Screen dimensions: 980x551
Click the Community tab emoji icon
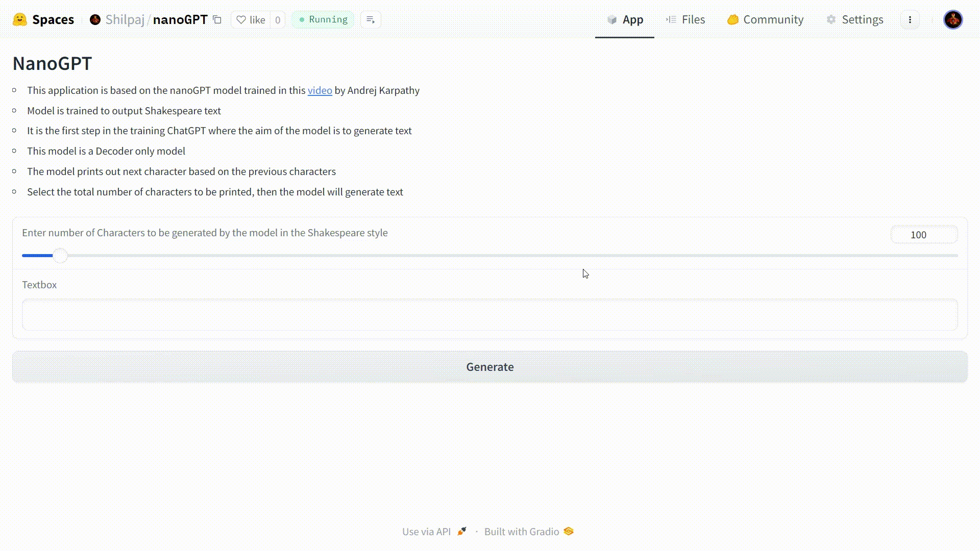pos(733,19)
